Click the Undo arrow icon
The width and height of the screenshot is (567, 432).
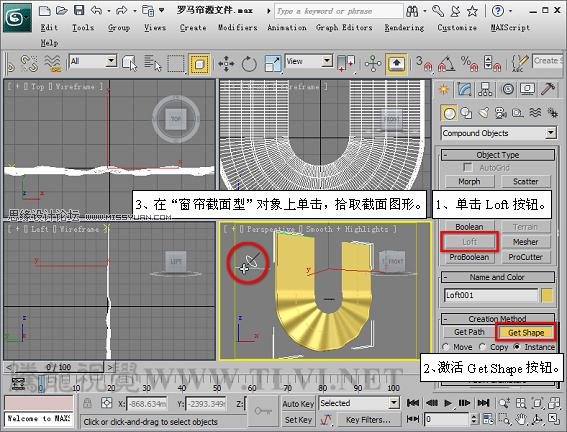point(96,10)
